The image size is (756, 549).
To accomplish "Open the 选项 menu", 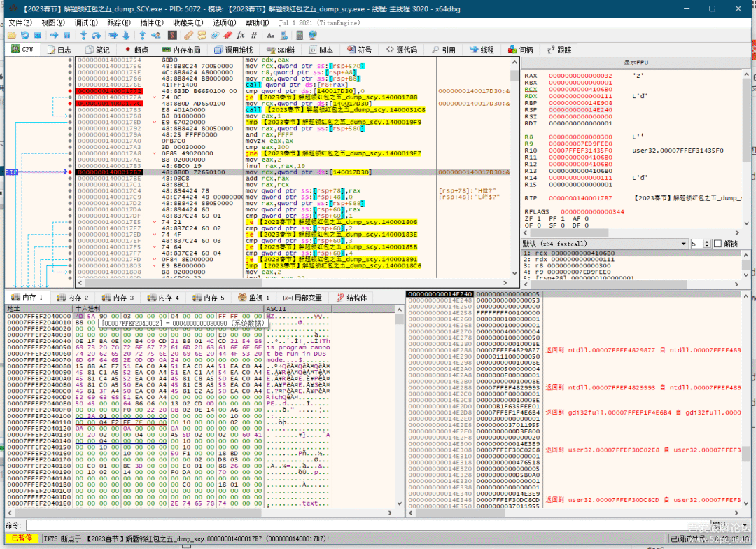I will pos(224,22).
